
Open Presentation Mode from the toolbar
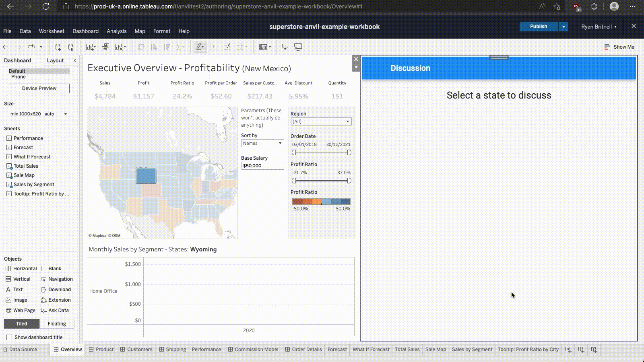tap(298, 47)
